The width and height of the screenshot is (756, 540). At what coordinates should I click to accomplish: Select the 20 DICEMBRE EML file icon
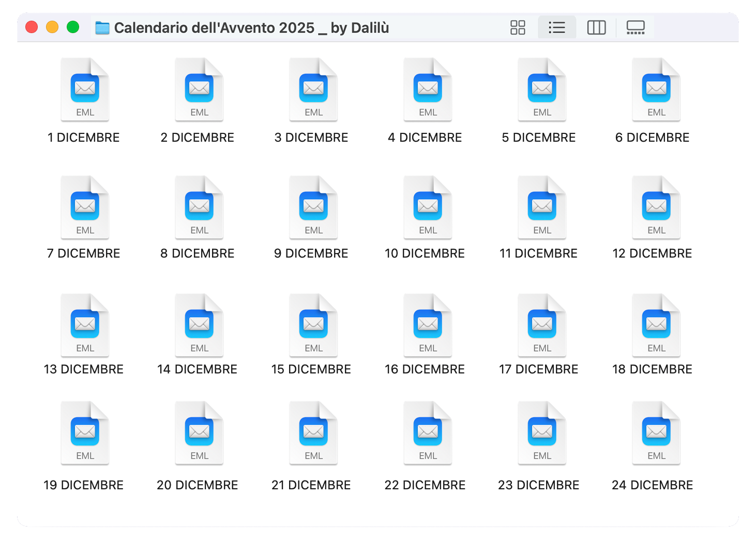point(200,433)
